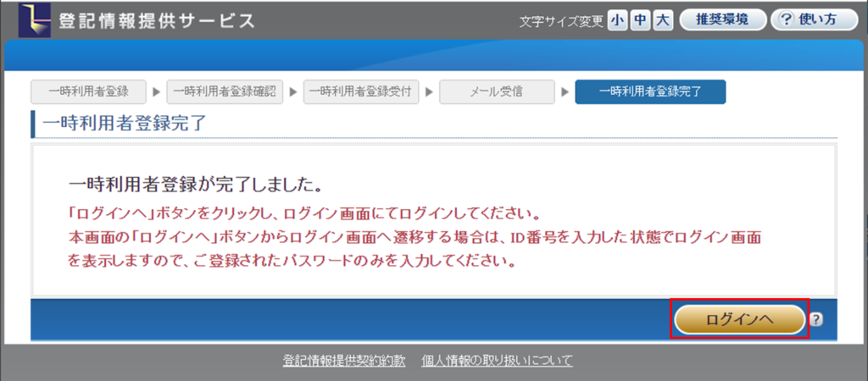
Task: Open the 個人情報の取り扱いについて link
Action: pyautogui.click(x=497, y=361)
